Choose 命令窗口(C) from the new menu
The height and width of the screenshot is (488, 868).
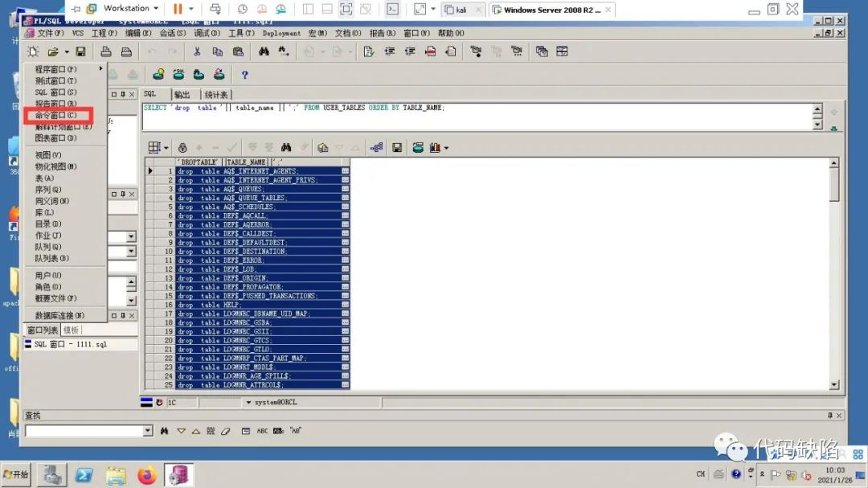point(56,115)
